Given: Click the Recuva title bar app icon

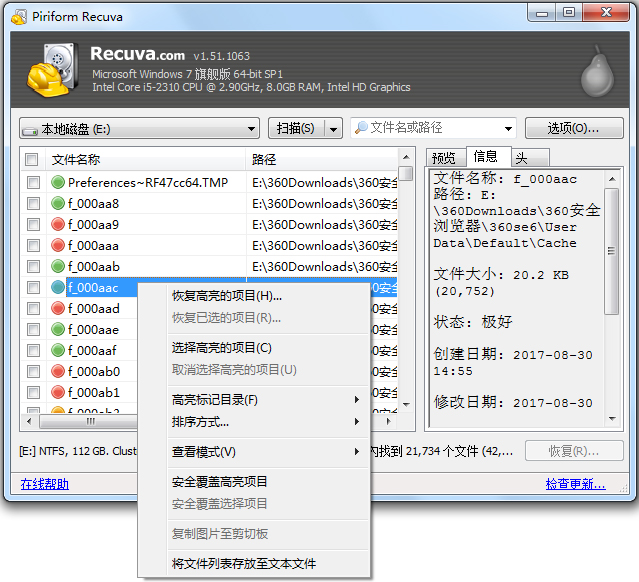Looking at the screenshot, I should click(19, 17).
